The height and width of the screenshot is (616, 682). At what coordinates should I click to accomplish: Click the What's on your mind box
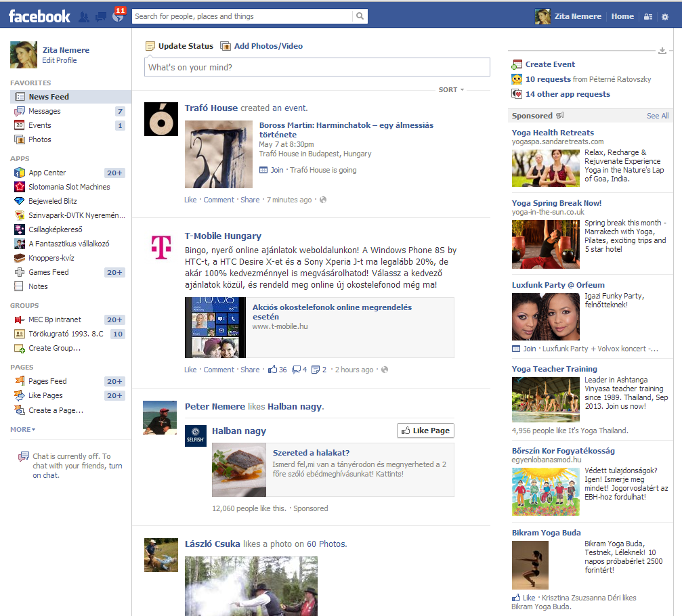(x=317, y=67)
